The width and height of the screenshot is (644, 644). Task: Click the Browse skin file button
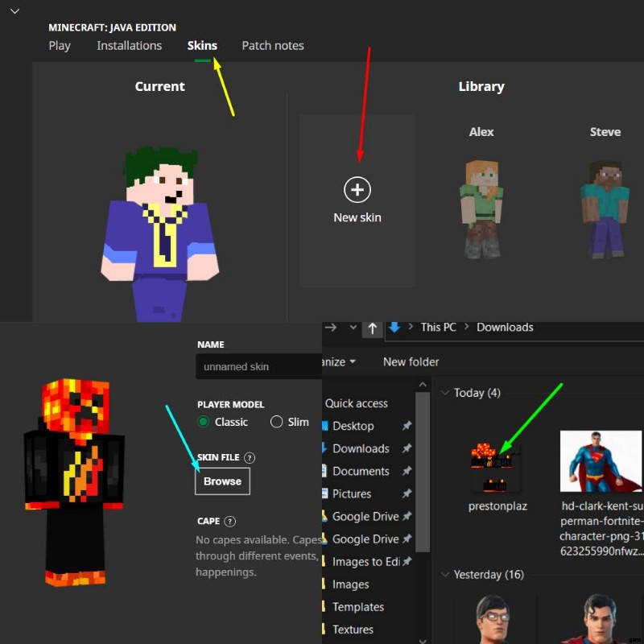point(222,481)
